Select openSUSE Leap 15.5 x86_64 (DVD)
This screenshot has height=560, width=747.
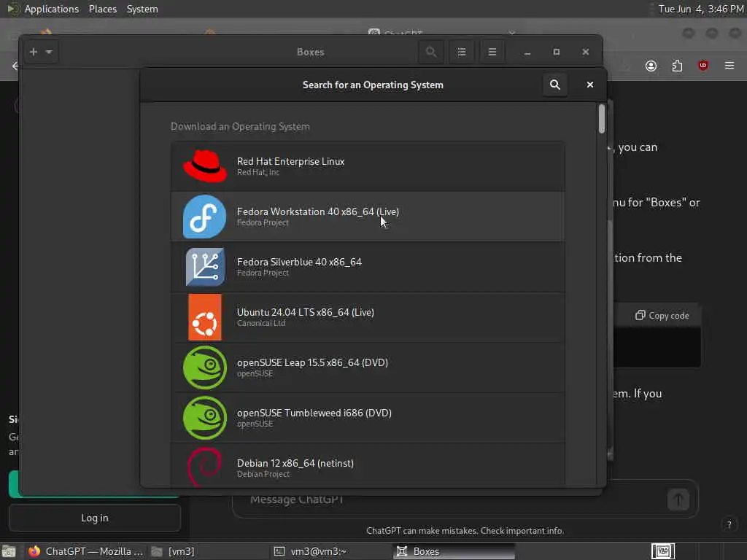[368, 367]
